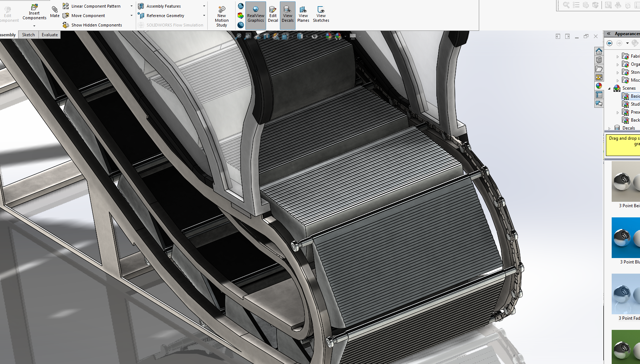Viewport: 640px width, 364px height.
Task: Open Move Component dropdown arrow
Action: coord(131,16)
